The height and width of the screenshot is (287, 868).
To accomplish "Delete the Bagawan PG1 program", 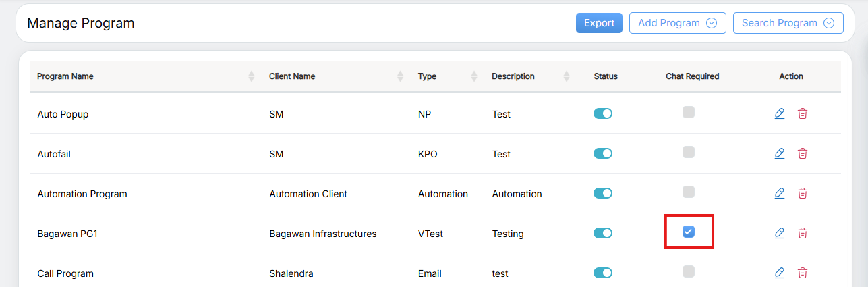I will pos(803,233).
